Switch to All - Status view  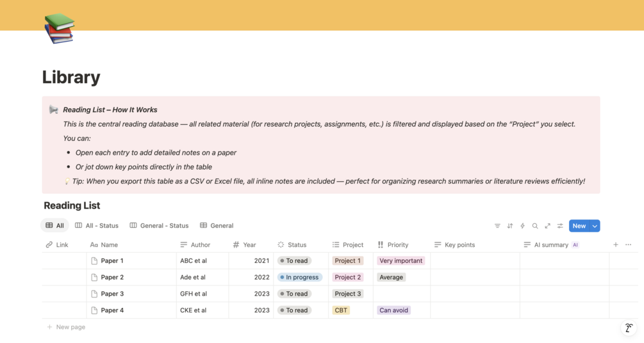(x=97, y=226)
